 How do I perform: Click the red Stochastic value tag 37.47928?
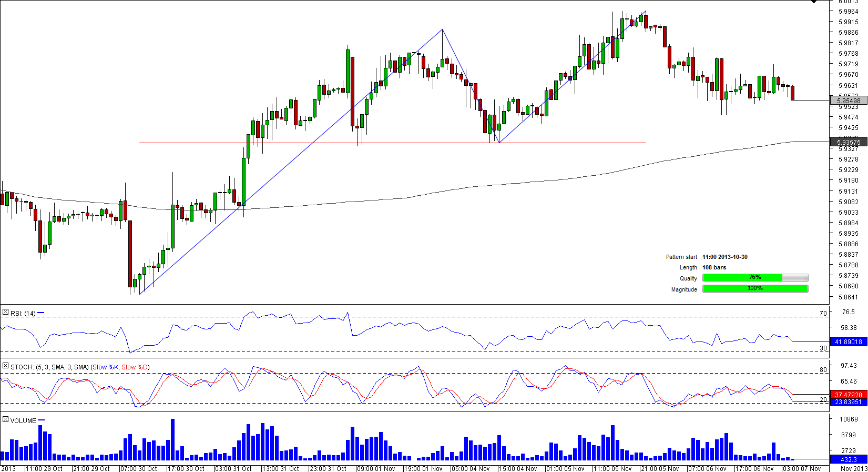point(849,395)
